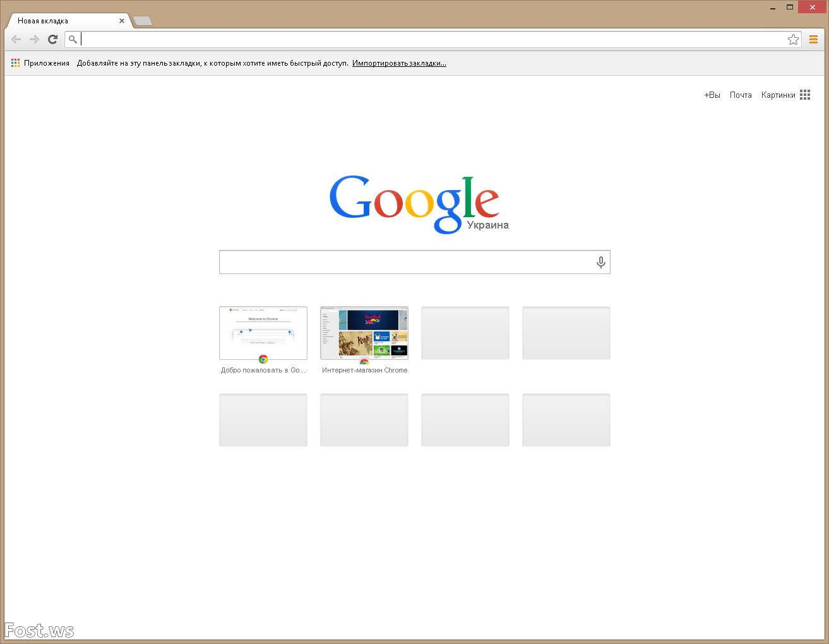Open the Приложения apps shortcut
The height and width of the screenshot is (644, 829).
pyautogui.click(x=40, y=63)
